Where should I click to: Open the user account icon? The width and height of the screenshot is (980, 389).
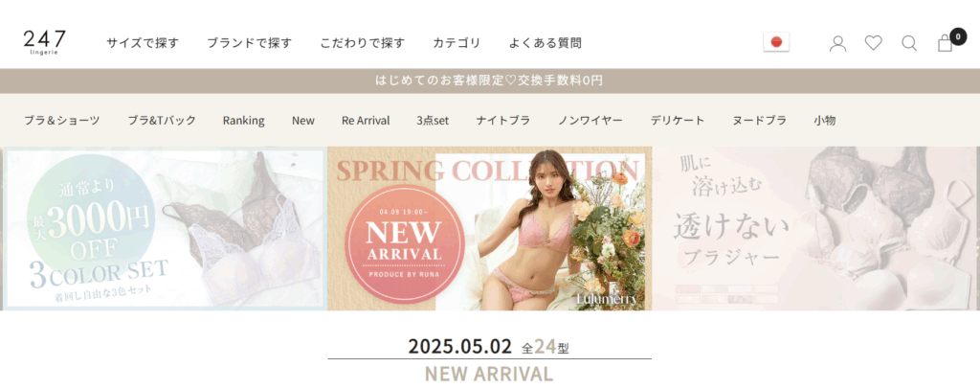pyautogui.click(x=837, y=43)
